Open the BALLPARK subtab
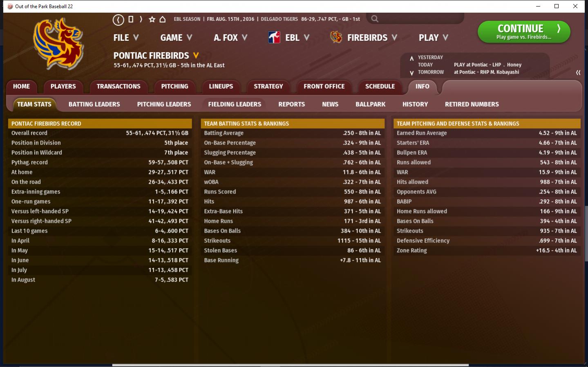Viewport: 588px width, 367px height. pos(370,105)
